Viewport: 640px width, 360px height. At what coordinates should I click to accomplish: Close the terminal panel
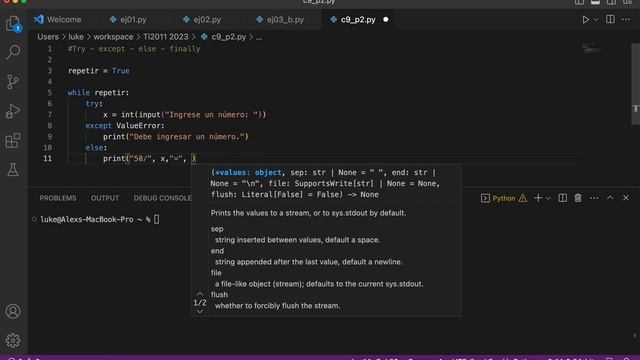(626, 198)
